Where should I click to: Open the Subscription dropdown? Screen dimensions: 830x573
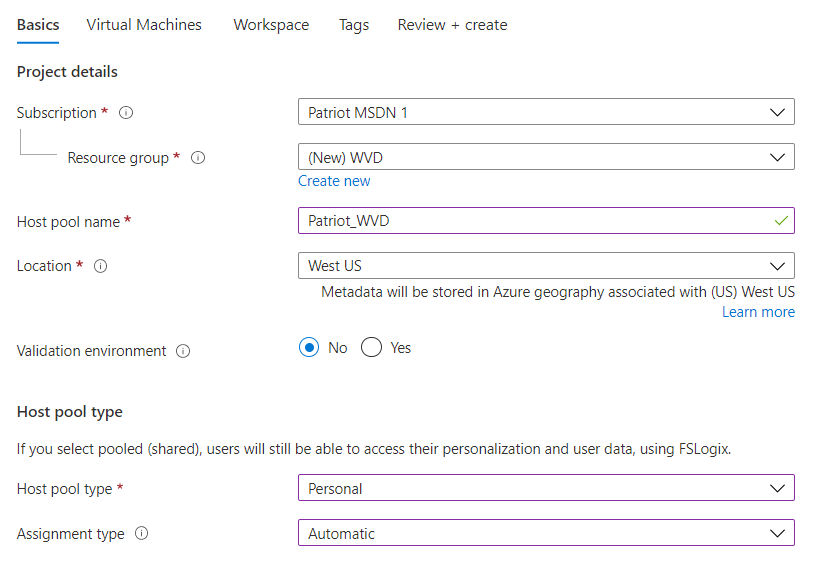pyautogui.click(x=546, y=112)
